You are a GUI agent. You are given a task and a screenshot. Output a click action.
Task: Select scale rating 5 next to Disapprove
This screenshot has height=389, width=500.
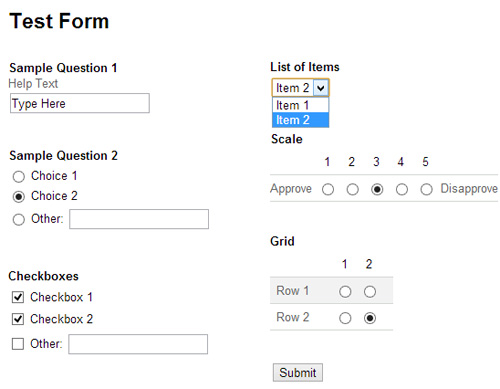[x=426, y=189]
